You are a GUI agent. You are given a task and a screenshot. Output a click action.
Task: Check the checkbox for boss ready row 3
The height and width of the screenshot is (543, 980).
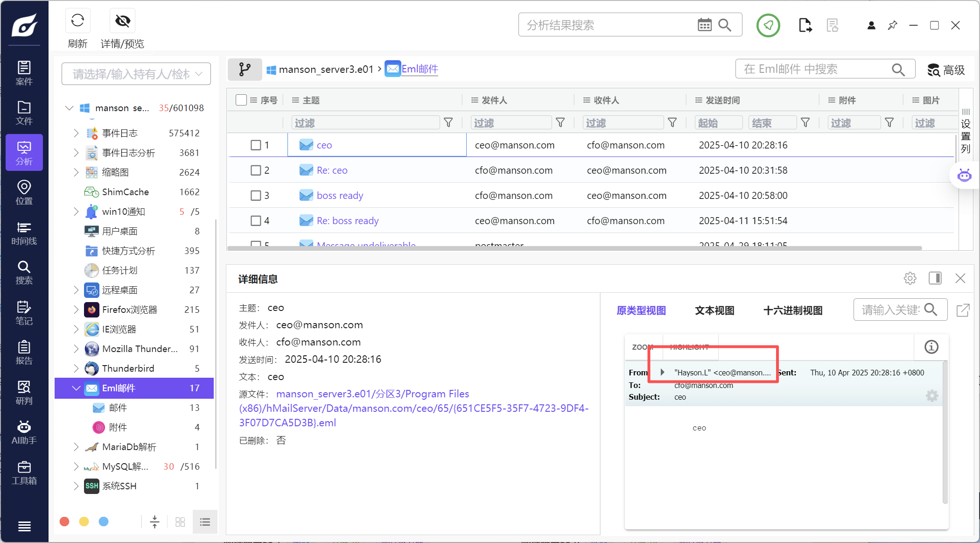(x=256, y=196)
